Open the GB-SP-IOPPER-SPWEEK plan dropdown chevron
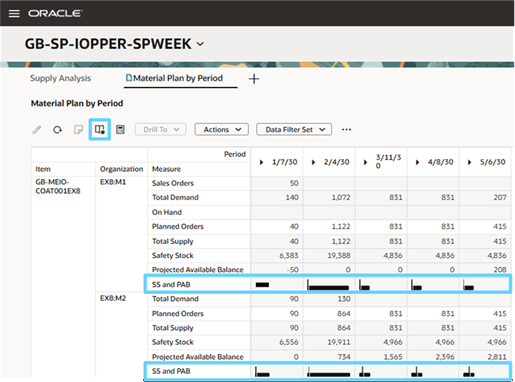This screenshot has width=515, height=382. tap(200, 44)
